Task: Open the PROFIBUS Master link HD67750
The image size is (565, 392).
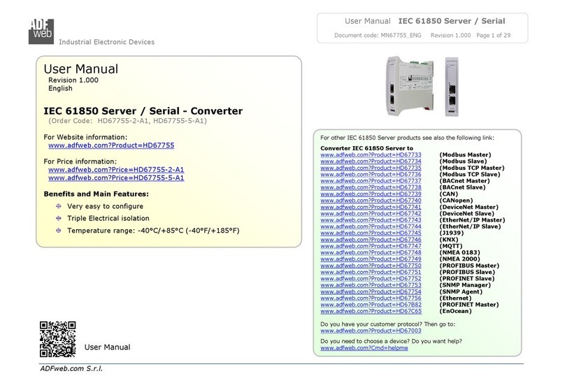Action: coord(371,266)
